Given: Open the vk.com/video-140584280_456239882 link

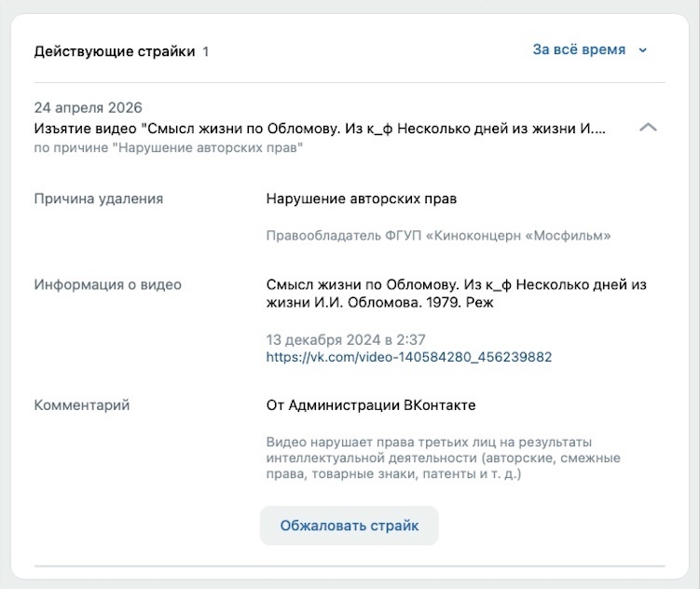Looking at the screenshot, I should [409, 357].
